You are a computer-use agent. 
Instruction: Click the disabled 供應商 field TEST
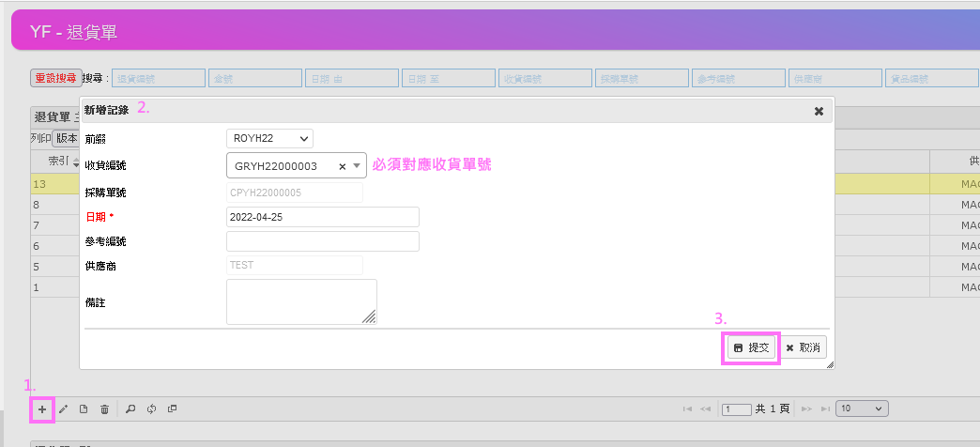pyautogui.click(x=295, y=265)
